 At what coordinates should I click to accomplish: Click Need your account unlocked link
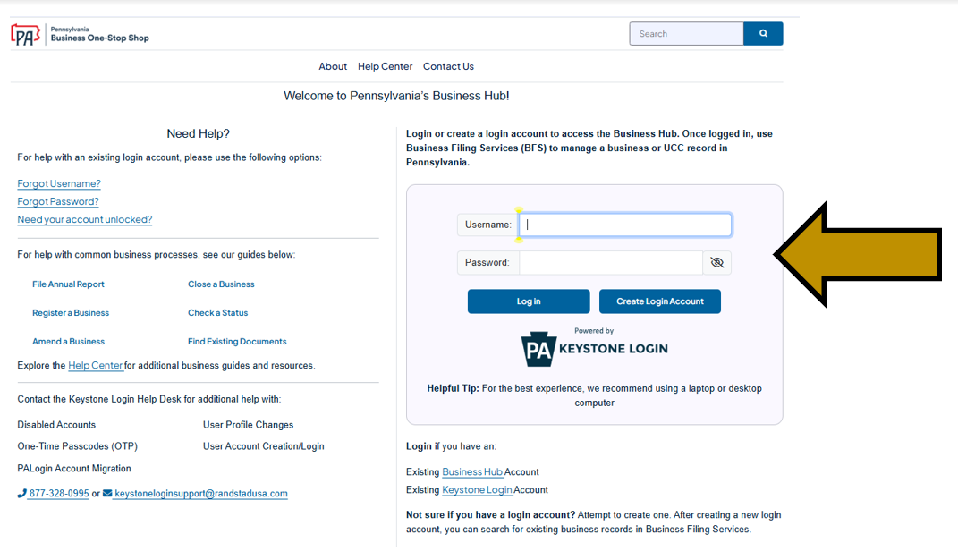[84, 219]
